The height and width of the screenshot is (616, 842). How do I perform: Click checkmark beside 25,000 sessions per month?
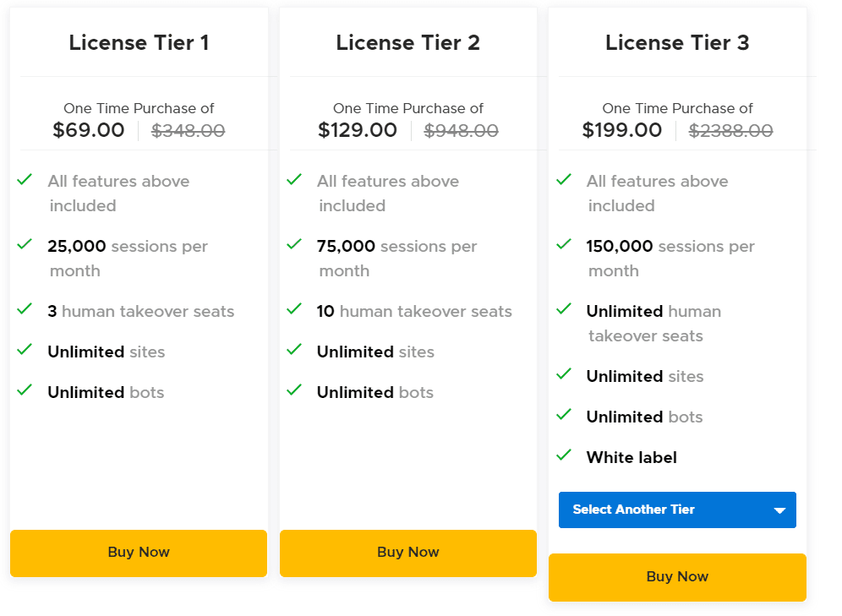pos(25,245)
